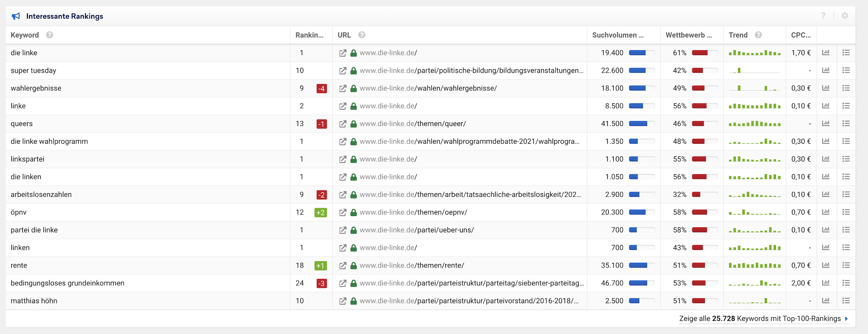Click the search volume value 46.700
868x334 pixels.
click(x=612, y=283)
